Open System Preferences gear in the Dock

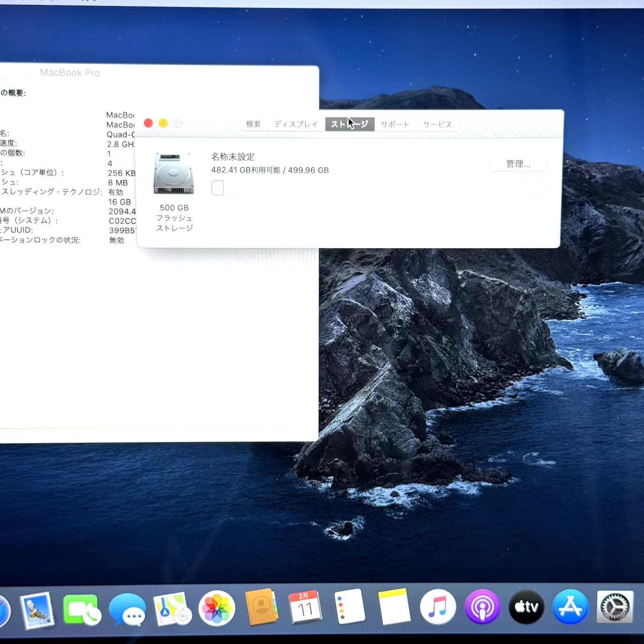pyautogui.click(x=615, y=607)
